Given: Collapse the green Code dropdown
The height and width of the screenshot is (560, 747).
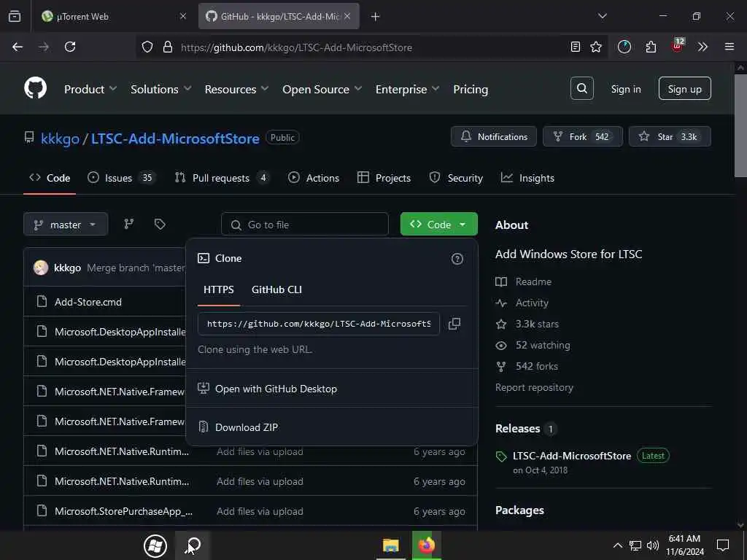Looking at the screenshot, I should [438, 225].
